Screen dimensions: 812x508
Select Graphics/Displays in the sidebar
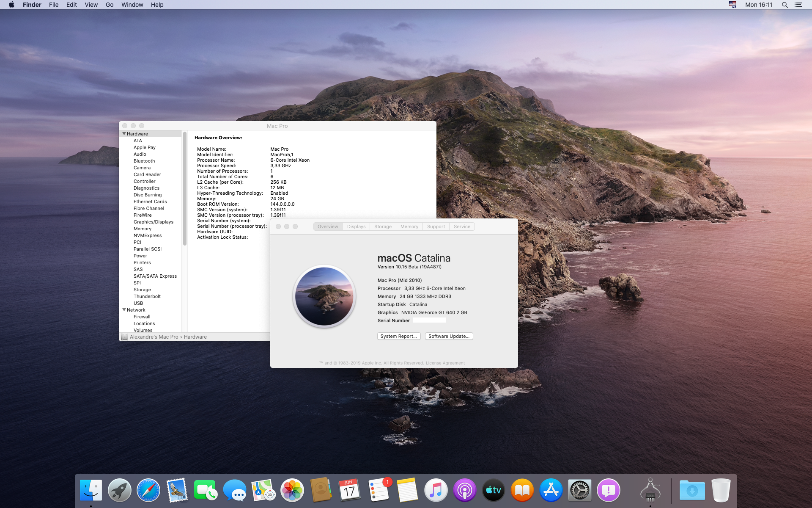(154, 222)
